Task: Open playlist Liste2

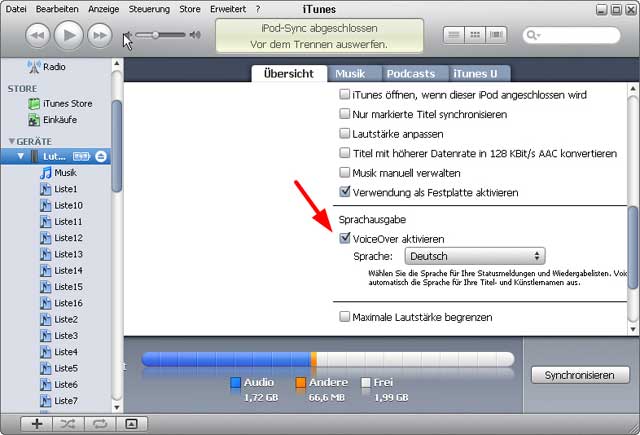Action: [58, 320]
